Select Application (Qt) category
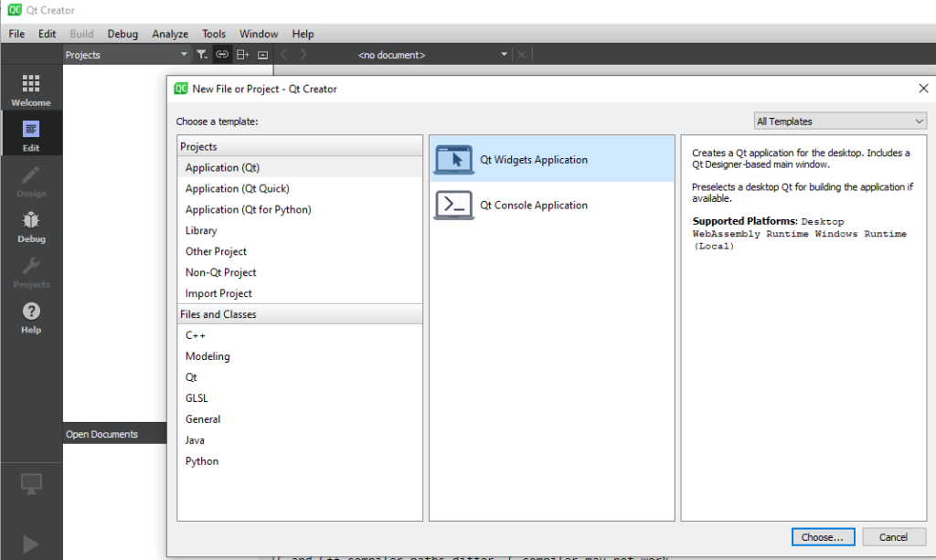Image resolution: width=936 pixels, height=560 pixels. (x=300, y=167)
